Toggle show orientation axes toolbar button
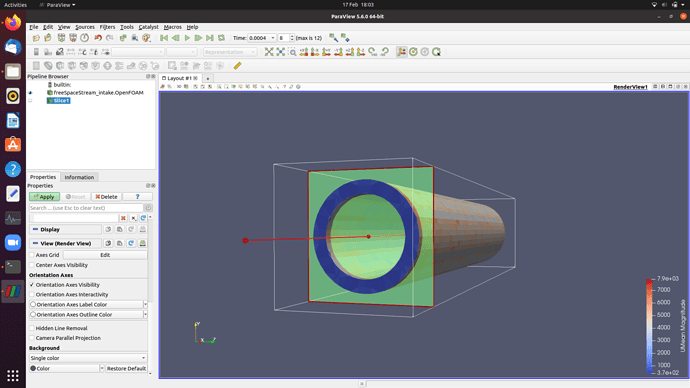 [401, 52]
